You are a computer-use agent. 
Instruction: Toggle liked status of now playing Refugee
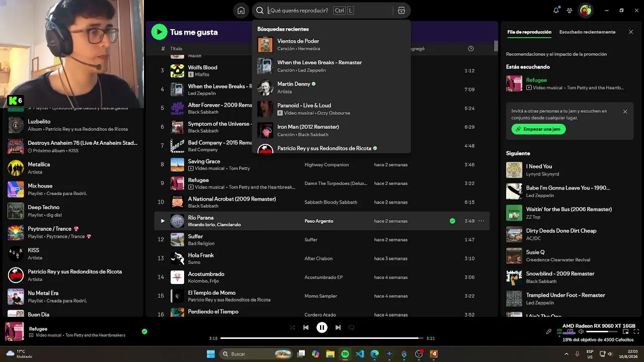coord(144,331)
